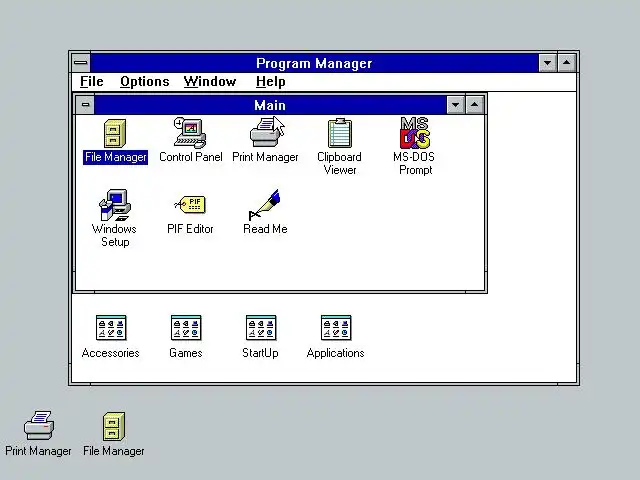Select the Accessories group icon
Image resolution: width=640 pixels, height=480 pixels.
[x=111, y=327]
